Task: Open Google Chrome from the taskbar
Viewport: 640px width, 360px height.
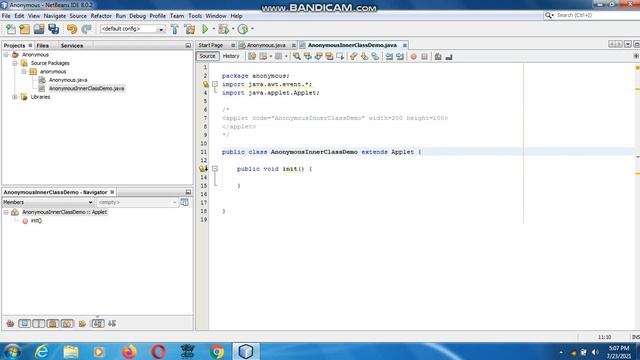Action: coord(217,351)
